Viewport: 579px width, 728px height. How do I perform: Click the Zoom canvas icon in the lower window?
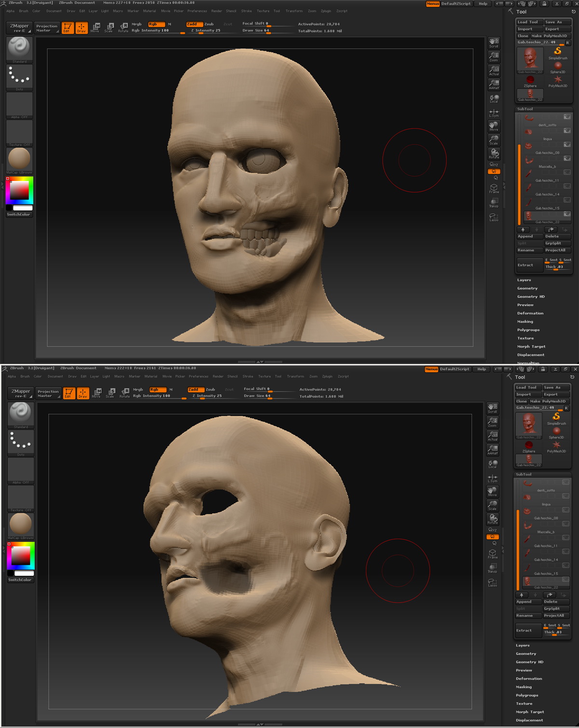click(492, 422)
